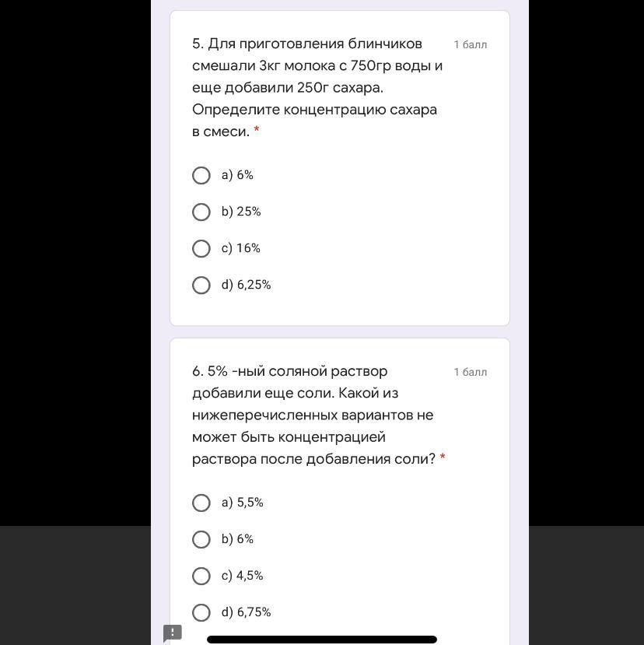Click the text label 'd) 6,25%'
Viewport: 644px width, 645px height.
tap(247, 286)
